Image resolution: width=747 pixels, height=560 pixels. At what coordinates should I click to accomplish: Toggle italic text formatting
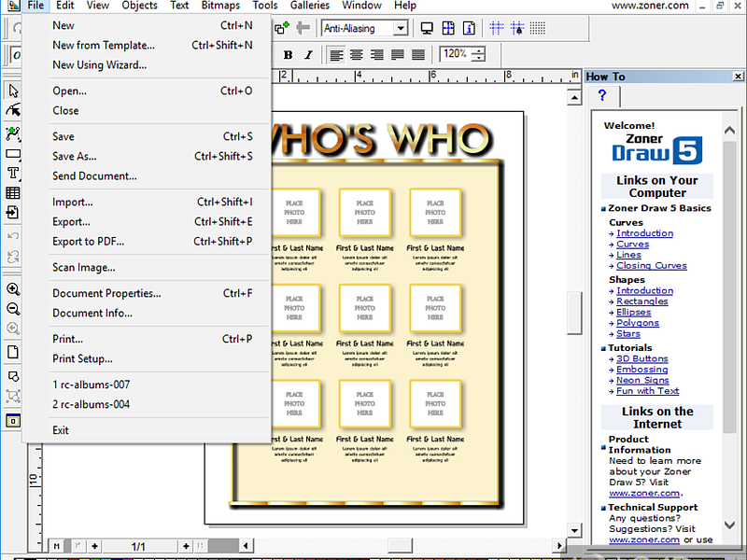(309, 55)
